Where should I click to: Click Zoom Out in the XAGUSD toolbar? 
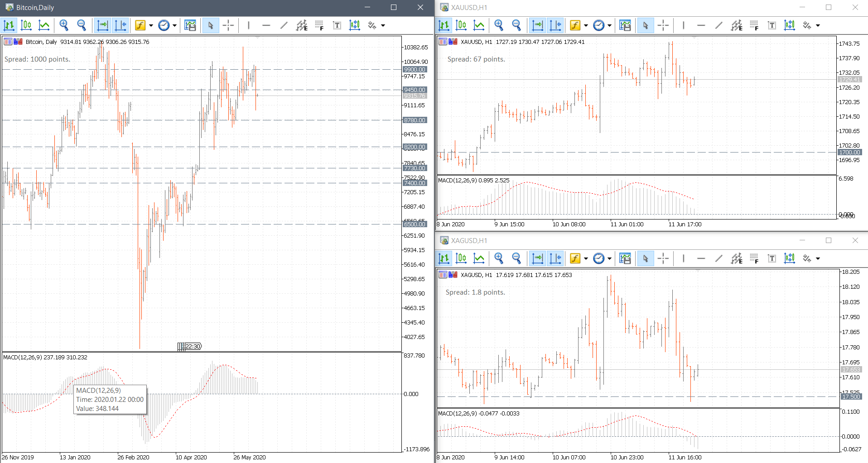click(516, 258)
